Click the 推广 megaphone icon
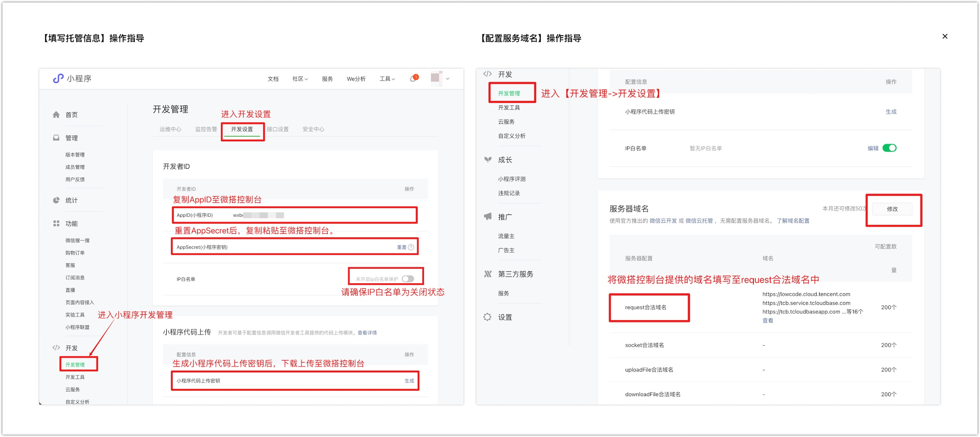Image resolution: width=980 pixels, height=437 pixels. pos(488,217)
